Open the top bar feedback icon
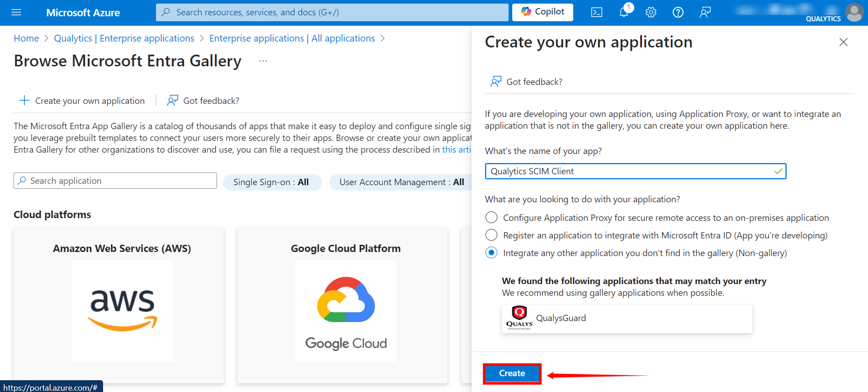 705,13
